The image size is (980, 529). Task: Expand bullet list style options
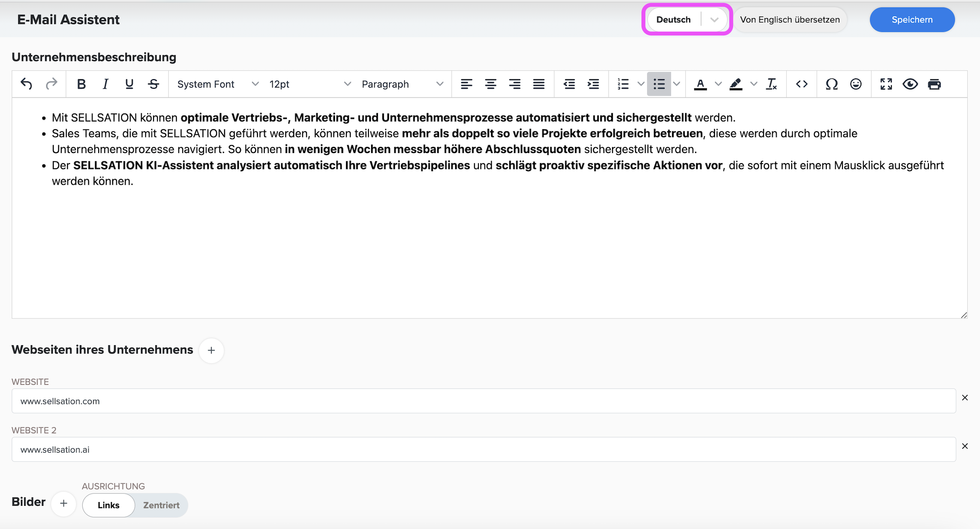coord(677,84)
